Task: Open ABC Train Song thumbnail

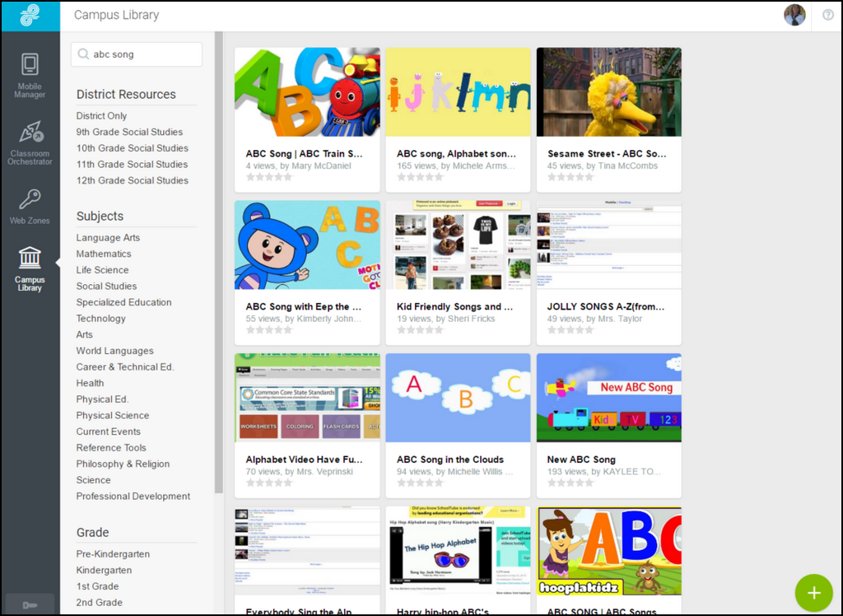Action: 307,92
